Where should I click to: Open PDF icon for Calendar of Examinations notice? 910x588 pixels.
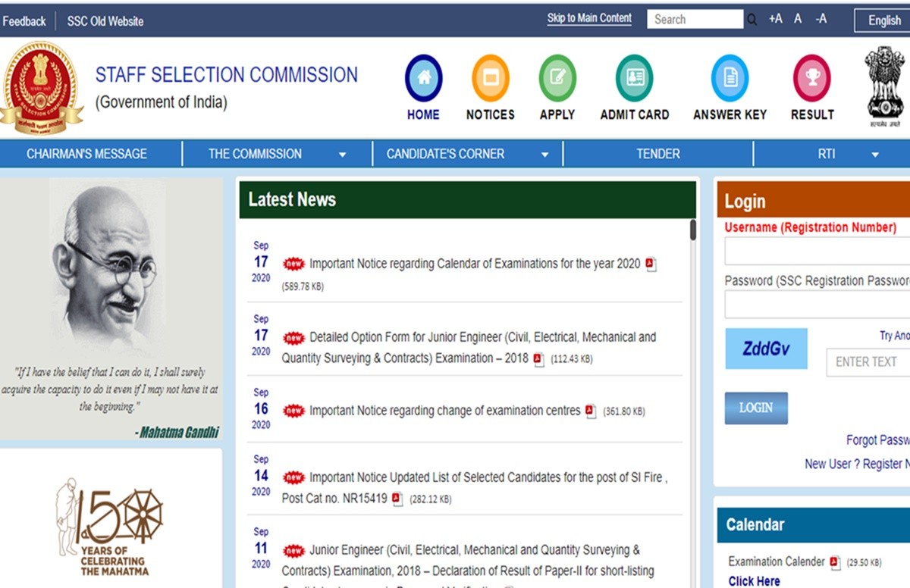(651, 264)
